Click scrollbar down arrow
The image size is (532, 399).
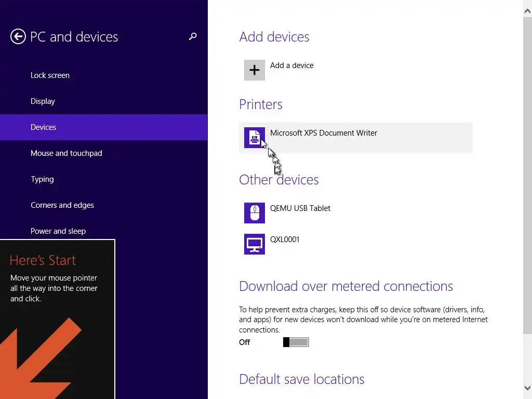528,388
